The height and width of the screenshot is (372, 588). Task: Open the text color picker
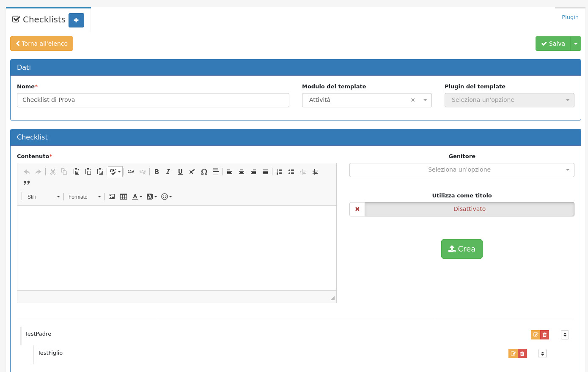click(137, 197)
